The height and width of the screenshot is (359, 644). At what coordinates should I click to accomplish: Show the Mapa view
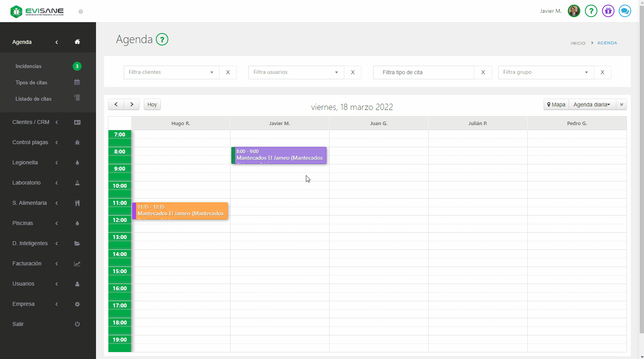pos(556,105)
